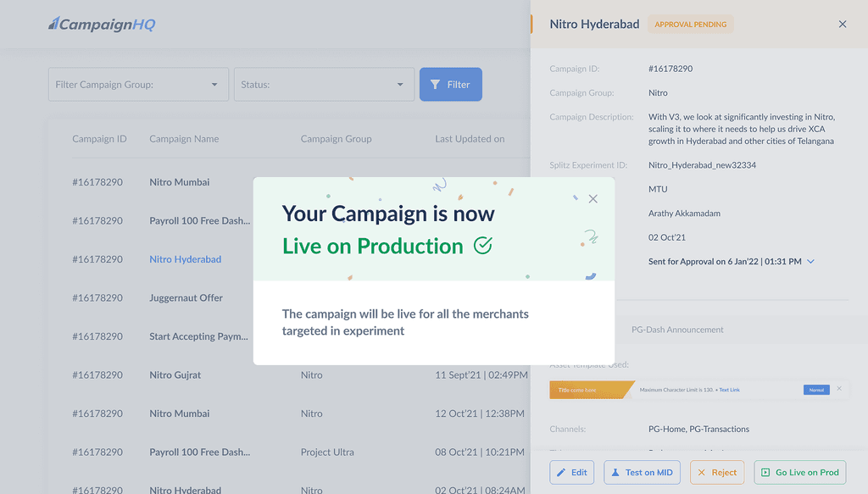Click the Campaign Group column header

pyautogui.click(x=336, y=139)
